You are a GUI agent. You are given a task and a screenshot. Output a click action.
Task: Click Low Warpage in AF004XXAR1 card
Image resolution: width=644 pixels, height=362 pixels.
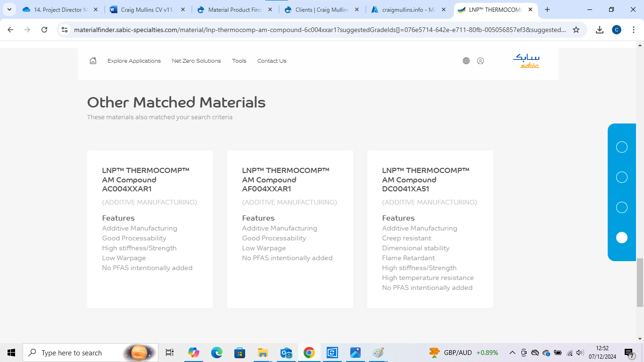coord(264,248)
